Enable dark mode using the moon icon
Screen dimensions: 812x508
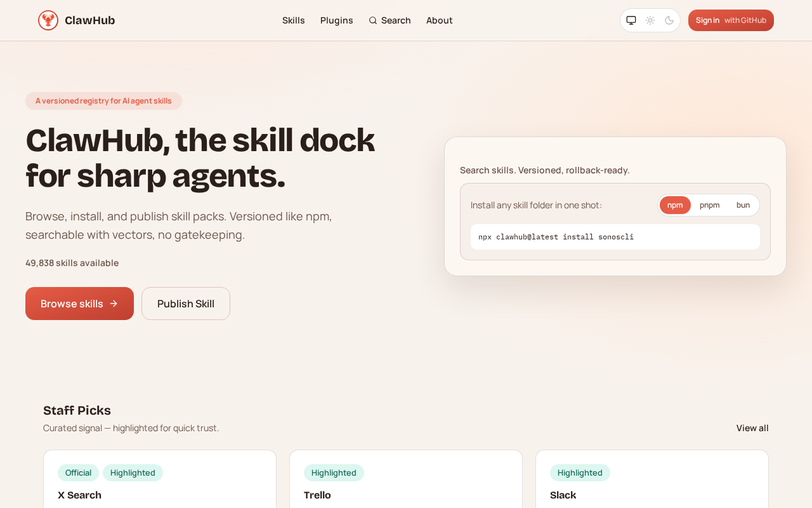[x=669, y=20]
